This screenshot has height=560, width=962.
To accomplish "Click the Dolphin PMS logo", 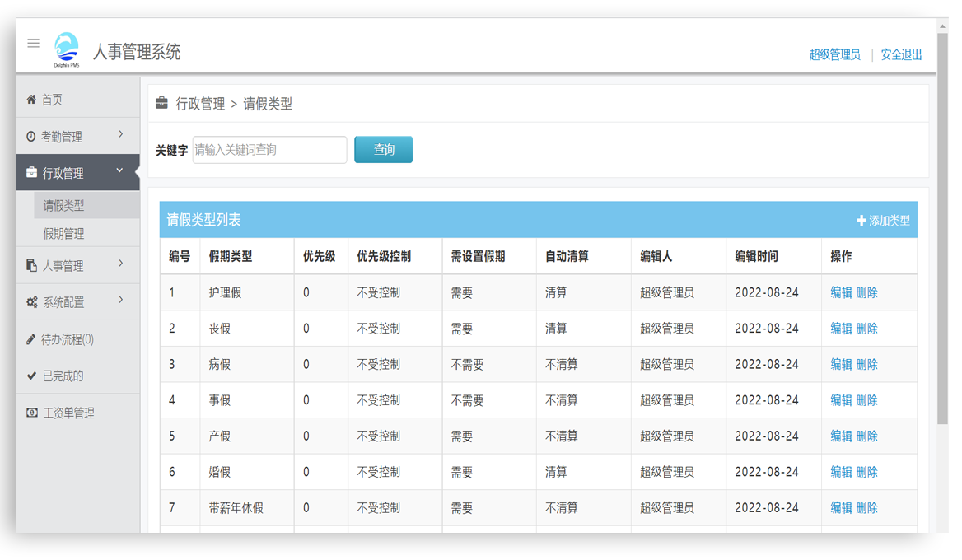I will (x=65, y=48).
